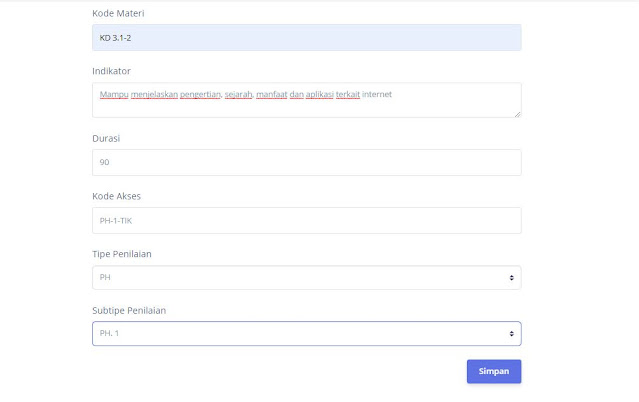This screenshot has width=639, height=402.
Task: Place cursor on the word "internet"
Action: pyautogui.click(x=377, y=94)
